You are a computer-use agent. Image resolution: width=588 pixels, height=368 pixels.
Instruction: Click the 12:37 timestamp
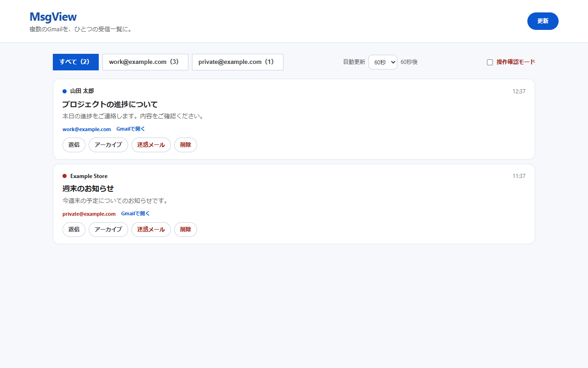coord(519,92)
